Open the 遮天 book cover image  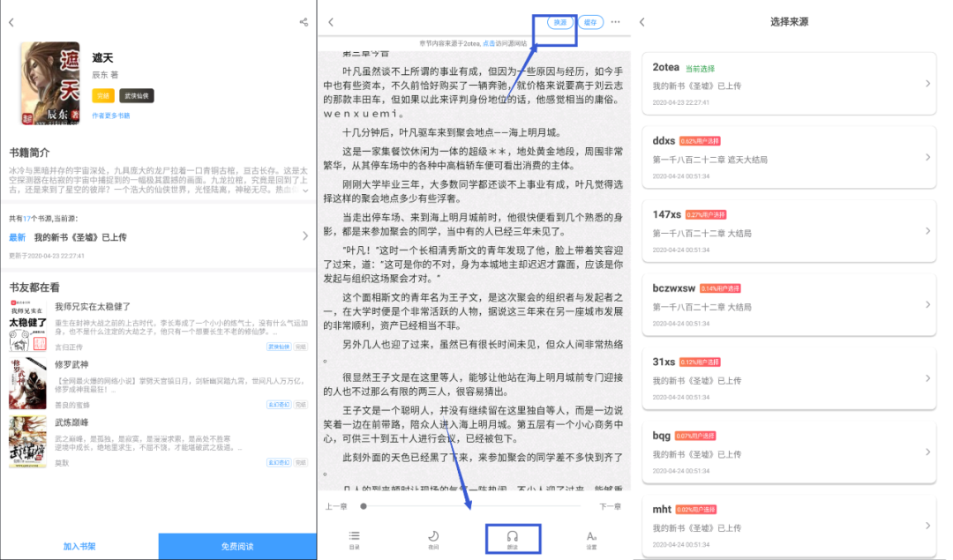point(50,83)
